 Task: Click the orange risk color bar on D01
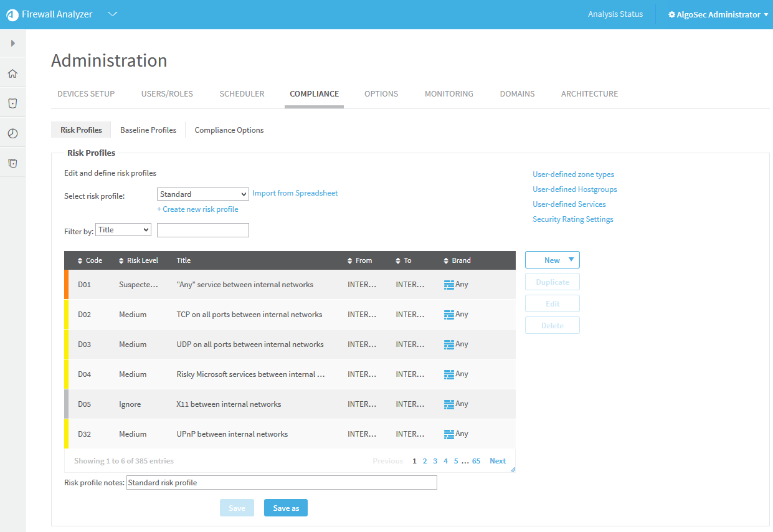click(67, 284)
